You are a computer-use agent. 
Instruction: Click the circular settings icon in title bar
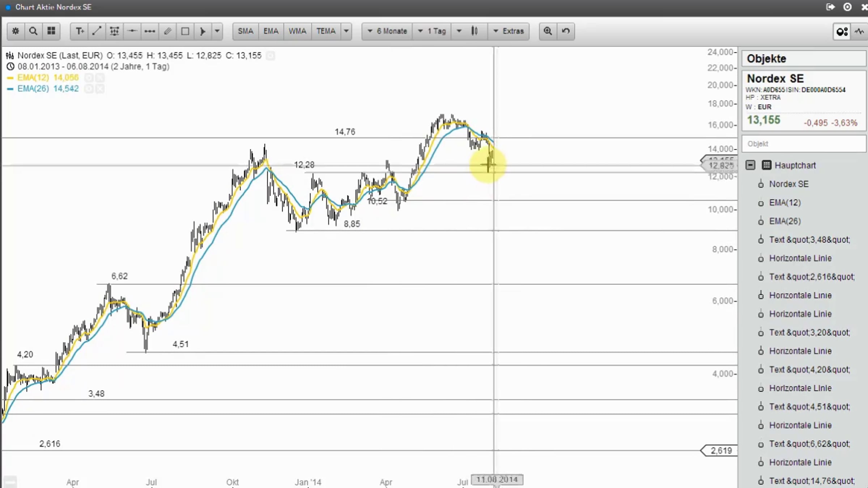[847, 7]
